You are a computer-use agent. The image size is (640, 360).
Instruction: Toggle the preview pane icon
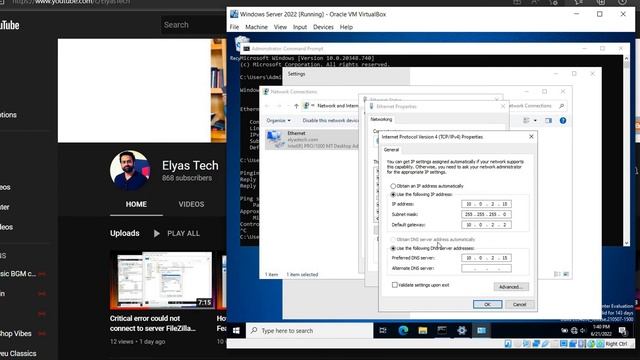(x=548, y=121)
